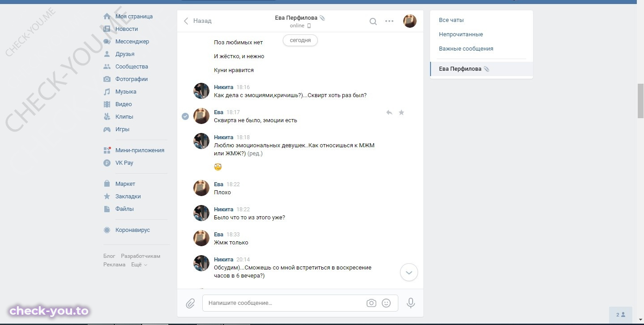Image resolution: width=644 pixels, height=325 pixels.
Task: Open the Мини-приложения grid icon
Action: 107,150
